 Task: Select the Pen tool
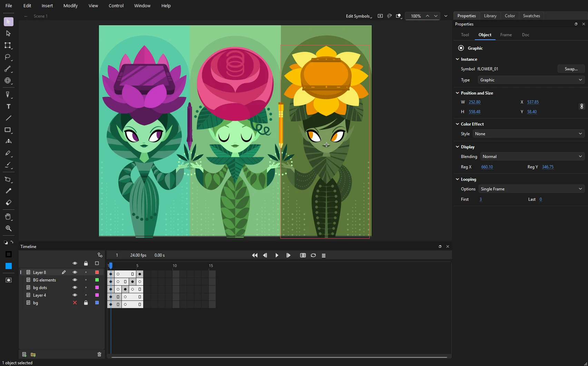tap(8, 95)
